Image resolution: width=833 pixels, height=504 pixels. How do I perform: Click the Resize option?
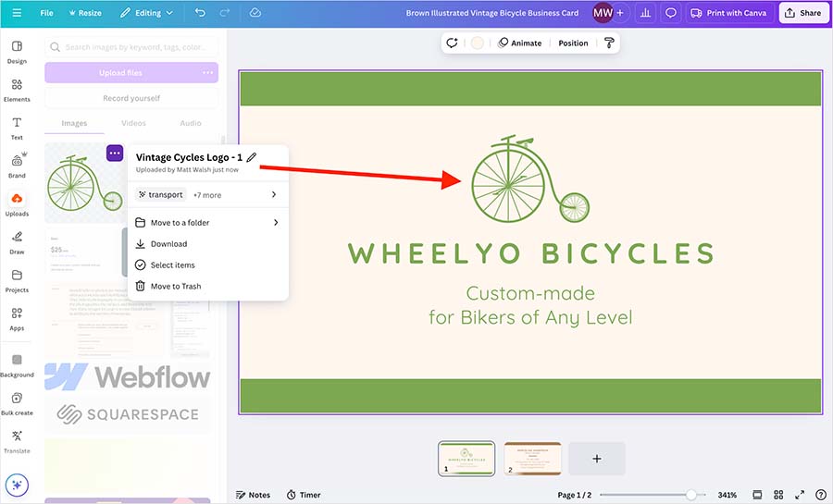tap(85, 13)
